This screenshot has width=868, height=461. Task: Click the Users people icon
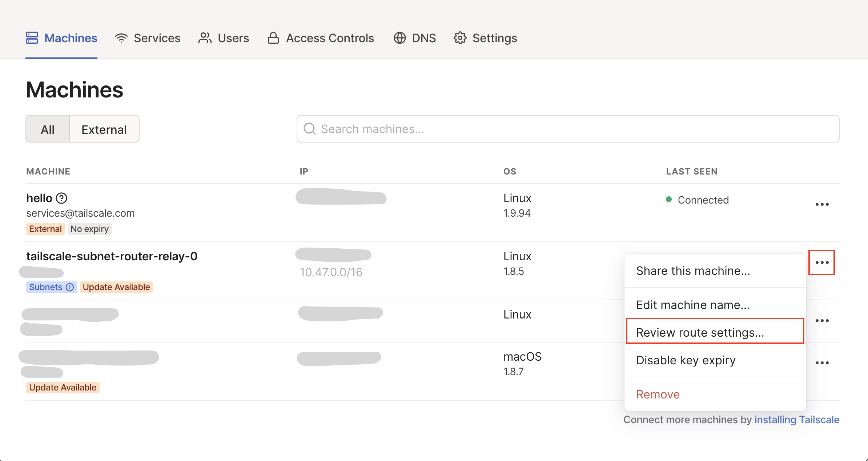[205, 38]
